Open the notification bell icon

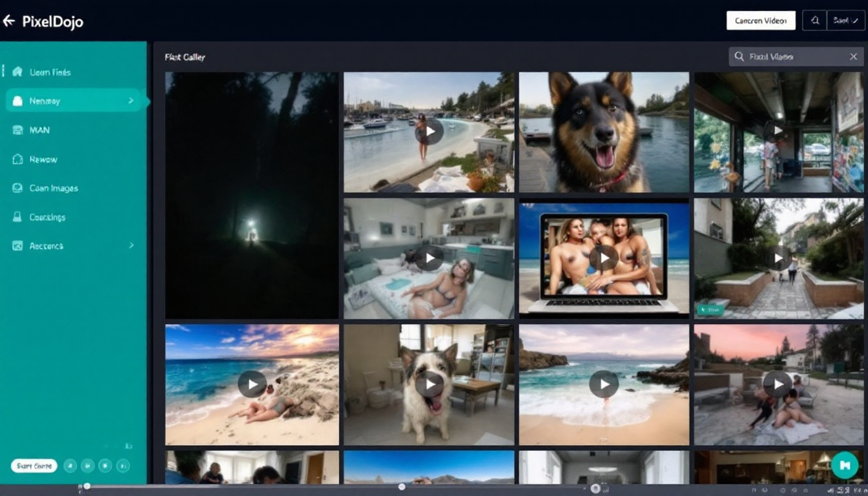click(814, 20)
